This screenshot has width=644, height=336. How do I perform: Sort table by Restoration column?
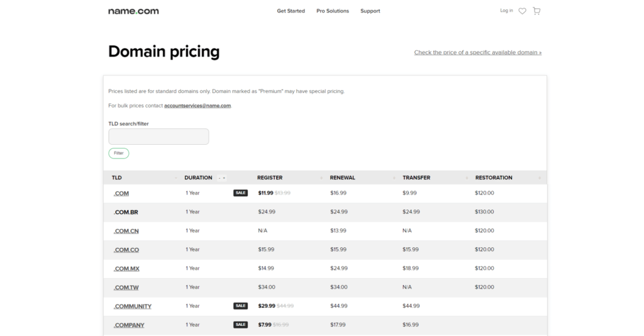508,178
